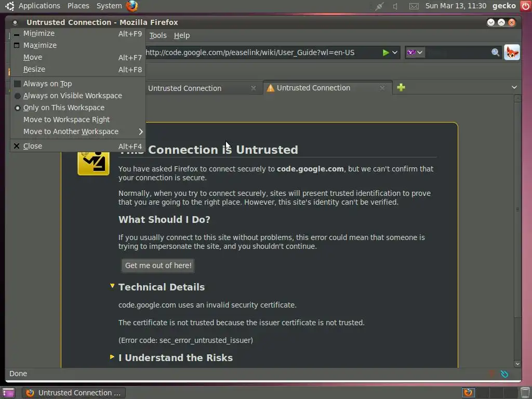Open a new tab with plus icon

point(401,87)
